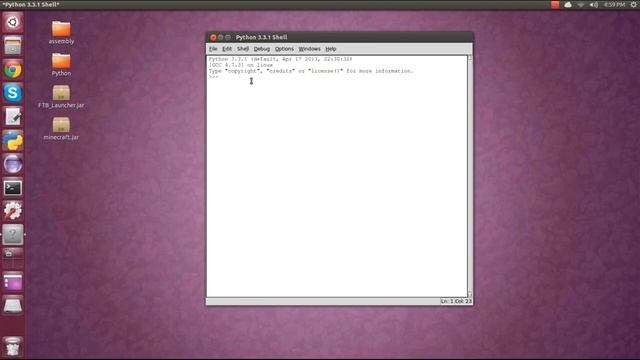Open the Edit menu in Python Shell

227,49
